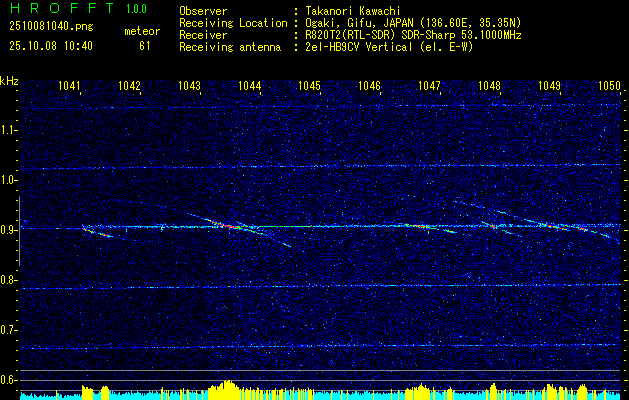Viewport: 629px width, 400px height.
Task: Click the 1.1 kHz frequency label
Action: click(8, 130)
